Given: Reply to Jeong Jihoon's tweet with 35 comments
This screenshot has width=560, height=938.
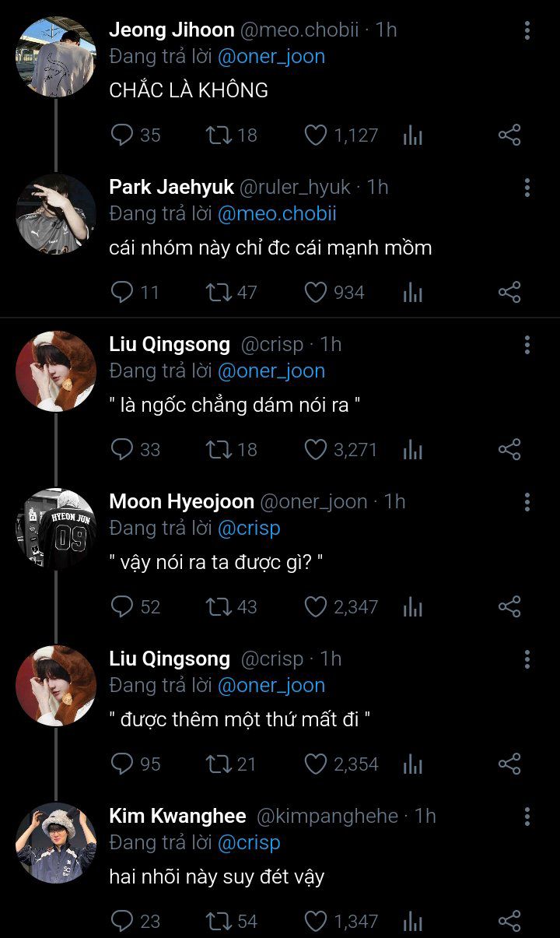Looking at the screenshot, I should click(123, 135).
